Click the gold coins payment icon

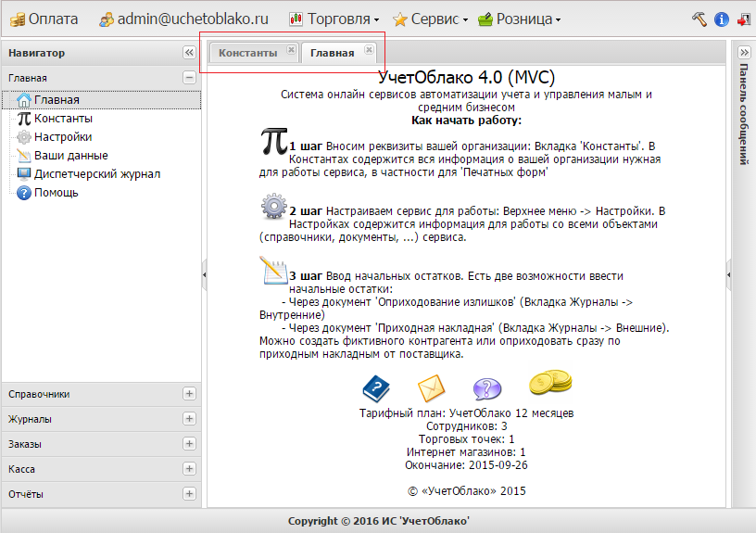[x=550, y=384]
